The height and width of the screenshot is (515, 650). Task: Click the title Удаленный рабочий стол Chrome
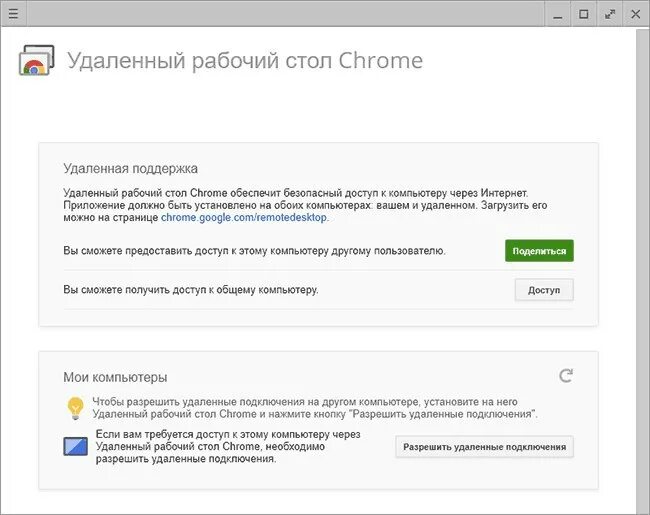coord(245,61)
